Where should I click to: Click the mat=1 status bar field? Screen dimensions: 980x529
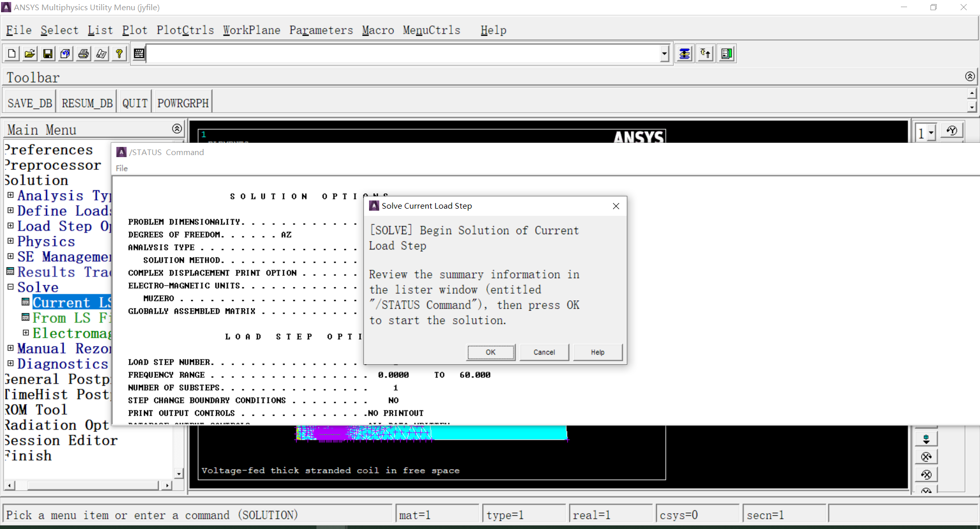438,515
